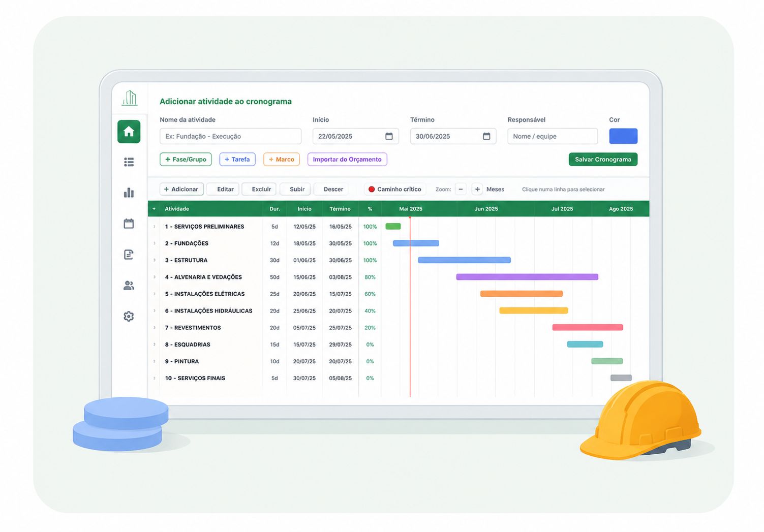This screenshot has width=764, height=532.
Task: Expand row 8 - Esquadrias
Action: point(155,345)
